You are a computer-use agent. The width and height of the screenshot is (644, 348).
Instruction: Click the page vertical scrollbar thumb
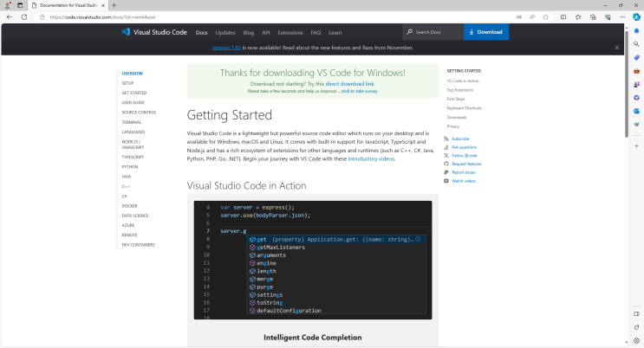pyautogui.click(x=627, y=84)
